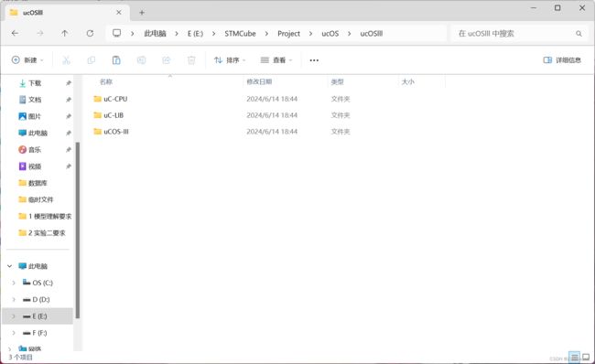Open Music in quick access

[35, 149]
